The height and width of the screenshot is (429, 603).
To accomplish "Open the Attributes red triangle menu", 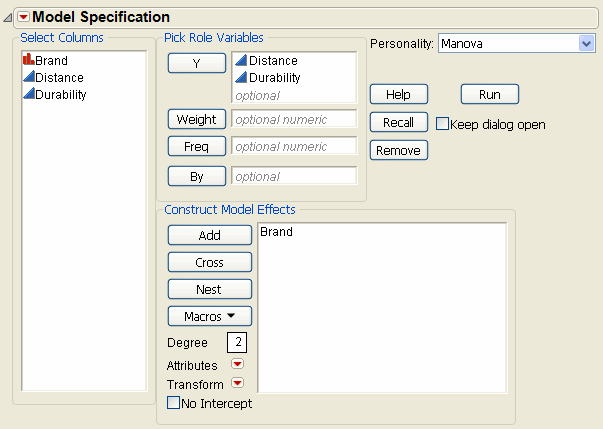I will (237, 365).
